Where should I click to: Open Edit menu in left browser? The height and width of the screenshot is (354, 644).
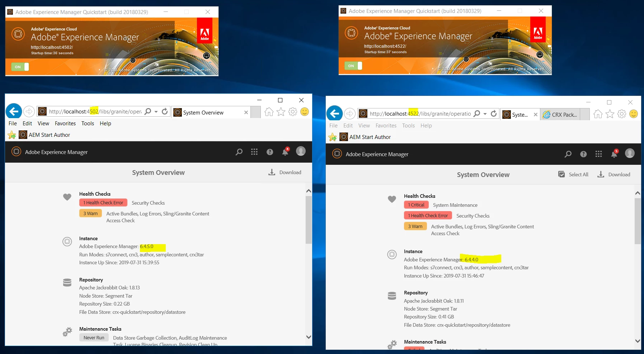pos(27,124)
